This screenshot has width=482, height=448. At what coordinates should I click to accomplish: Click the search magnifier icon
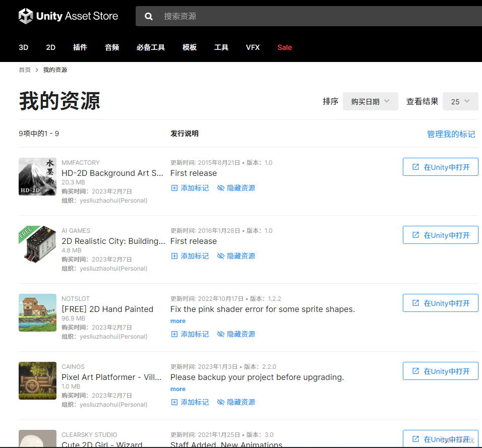[149, 16]
